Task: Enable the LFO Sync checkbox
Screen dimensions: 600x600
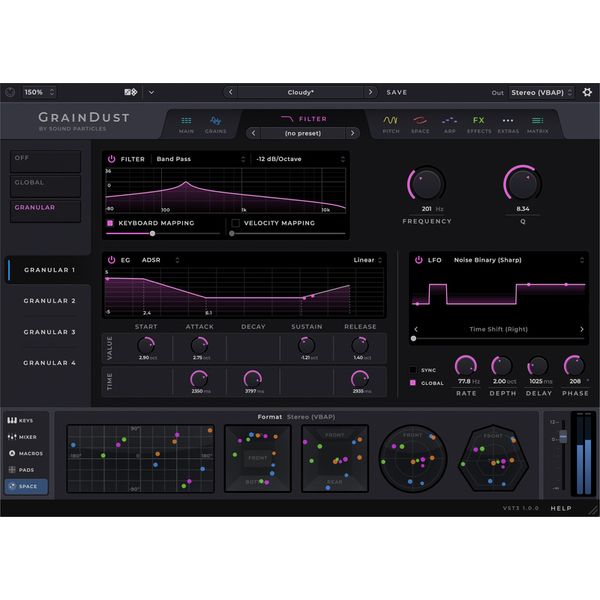Action: click(413, 370)
